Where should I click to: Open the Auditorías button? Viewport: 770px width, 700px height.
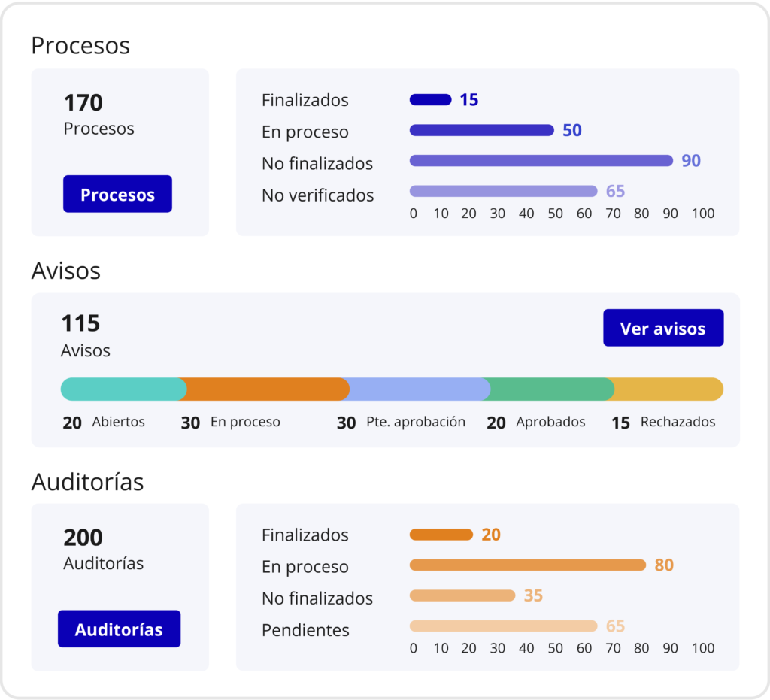(119, 629)
